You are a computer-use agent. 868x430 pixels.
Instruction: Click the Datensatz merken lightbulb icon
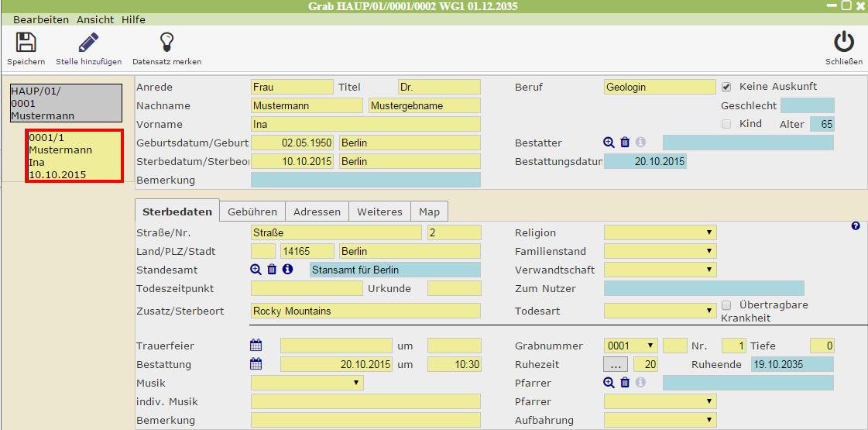[x=166, y=43]
